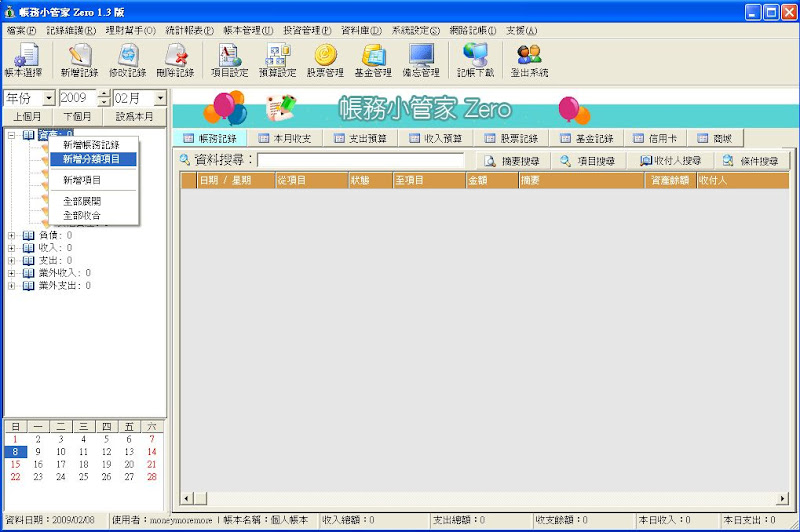Image resolution: width=800 pixels, height=532 pixels.
Task: Choose 新增分類項目 in context menu
Action: point(93,159)
